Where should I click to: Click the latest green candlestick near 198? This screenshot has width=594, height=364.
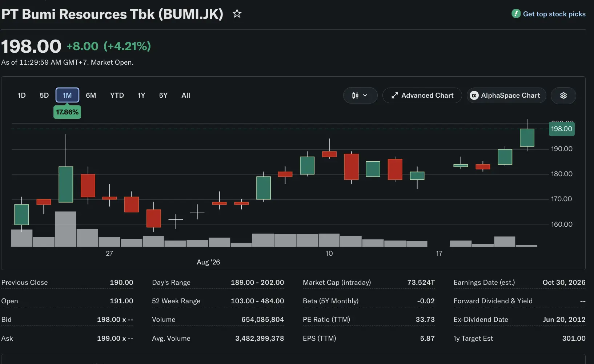click(527, 138)
